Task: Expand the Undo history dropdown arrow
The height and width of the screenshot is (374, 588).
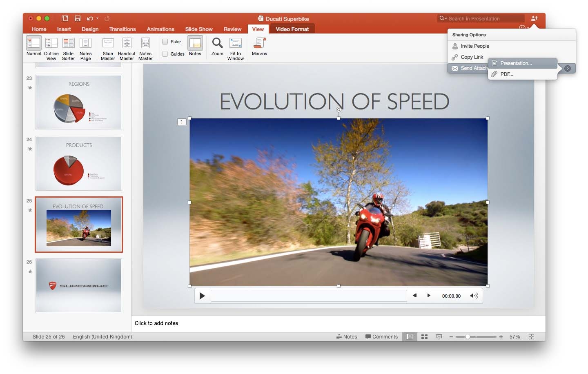Action: [x=97, y=18]
